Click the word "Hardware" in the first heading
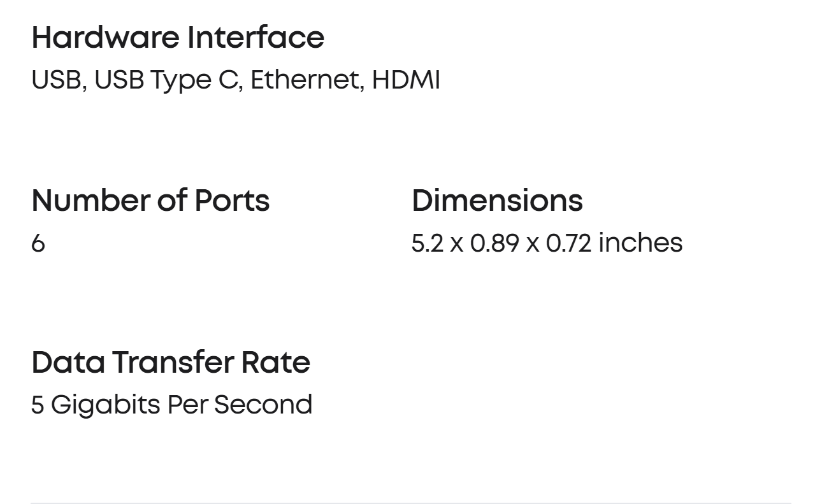The width and height of the screenshot is (822, 504). pyautogui.click(x=105, y=38)
